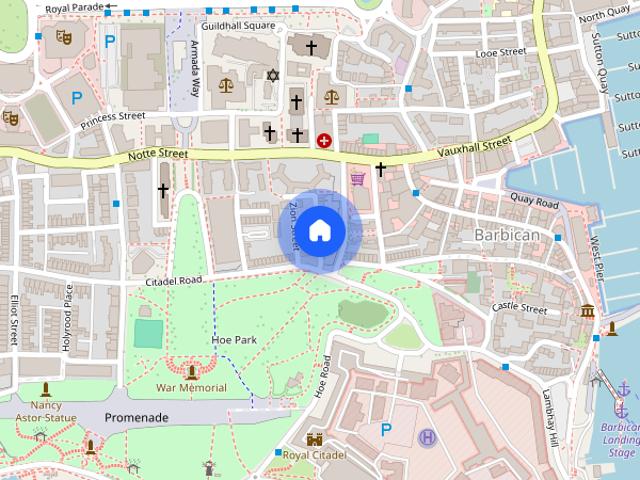Image resolution: width=640 pixels, height=480 pixels.
Task: Select the parking P icon beside Armada Way building
Action: coord(110,41)
